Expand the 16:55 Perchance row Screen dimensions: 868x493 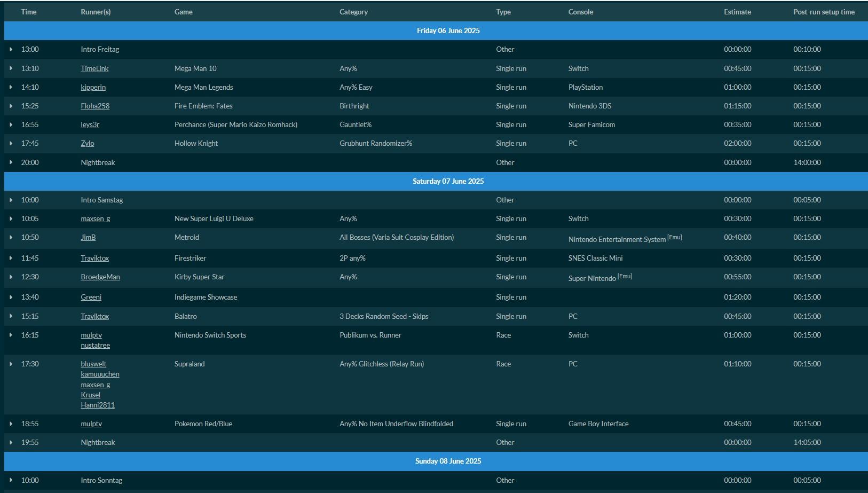[11, 124]
